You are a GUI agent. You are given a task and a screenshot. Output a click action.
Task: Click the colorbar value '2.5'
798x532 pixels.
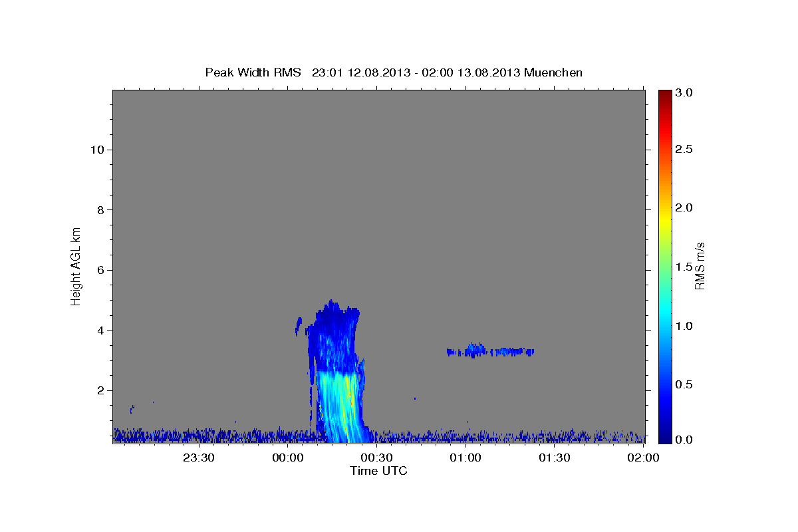click(685, 150)
